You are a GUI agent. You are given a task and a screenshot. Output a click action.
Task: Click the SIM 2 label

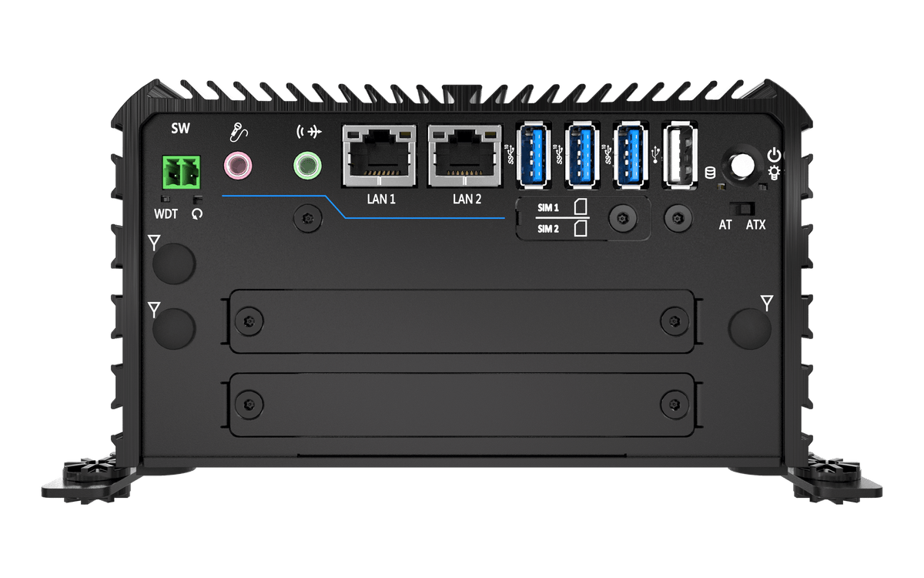click(548, 229)
